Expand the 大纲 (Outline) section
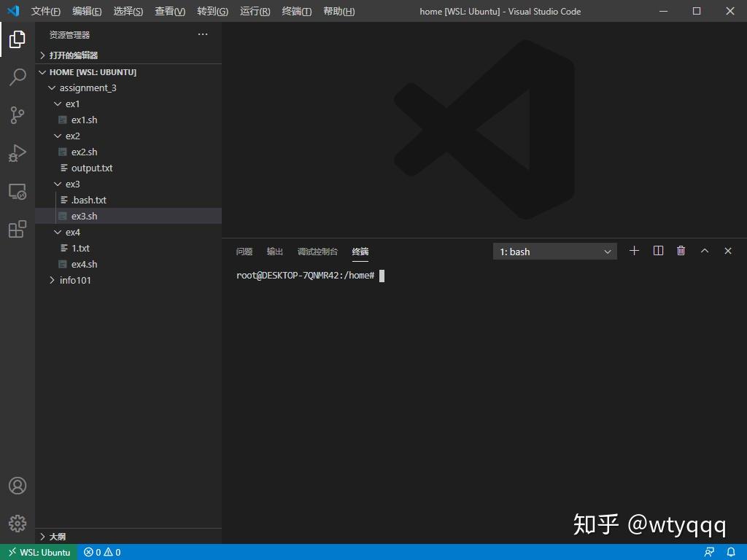The image size is (747, 560). [56, 536]
